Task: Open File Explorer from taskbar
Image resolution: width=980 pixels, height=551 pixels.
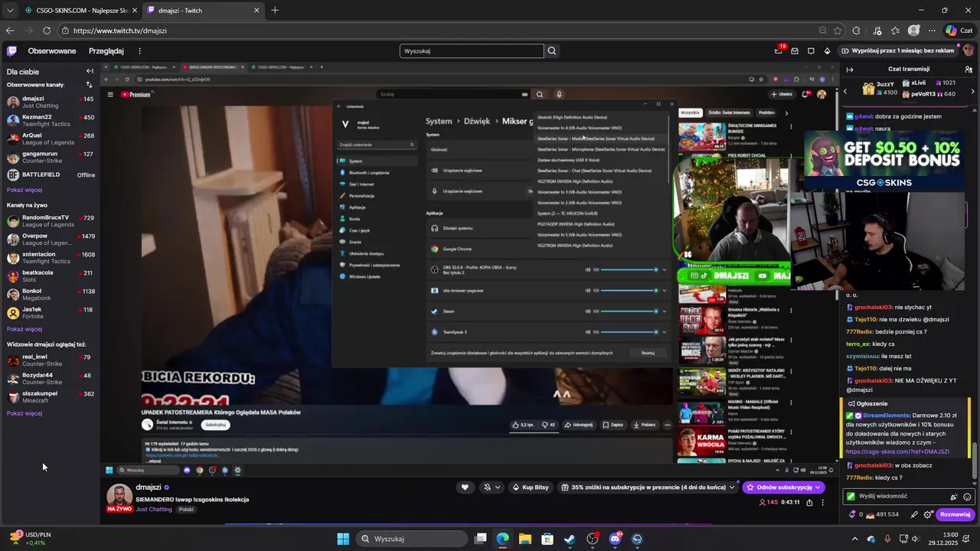Action: 524,539
